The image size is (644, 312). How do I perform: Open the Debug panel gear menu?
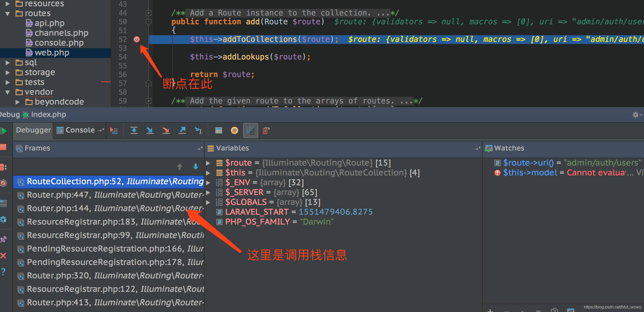(x=637, y=115)
